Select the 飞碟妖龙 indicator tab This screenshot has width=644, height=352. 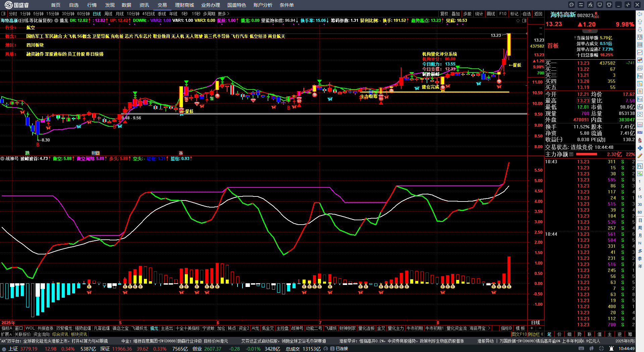point(139,328)
